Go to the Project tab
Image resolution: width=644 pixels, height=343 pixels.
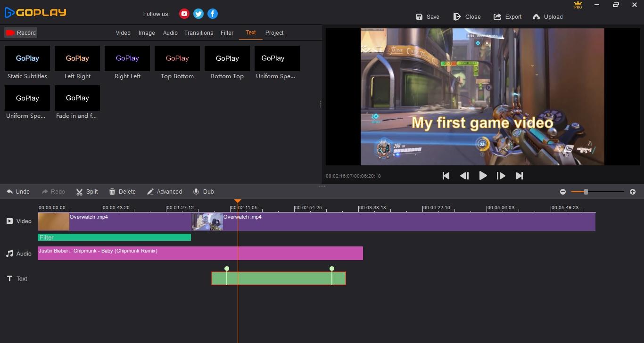coord(274,33)
